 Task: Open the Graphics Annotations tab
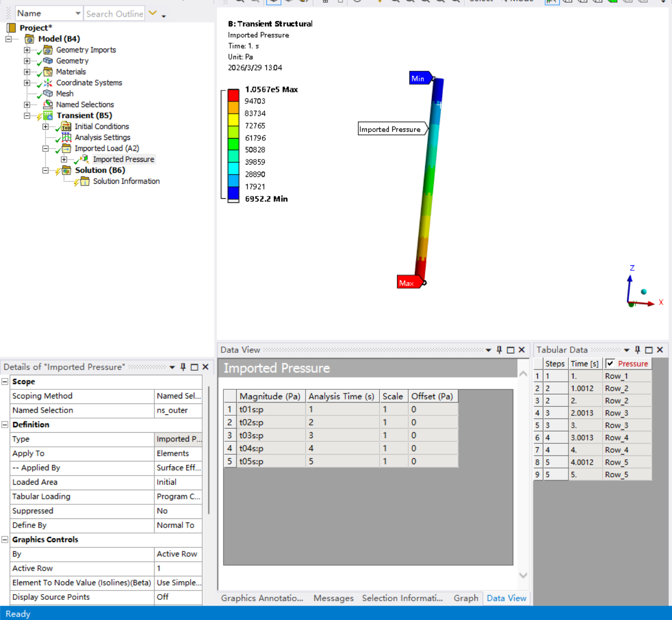(262, 598)
